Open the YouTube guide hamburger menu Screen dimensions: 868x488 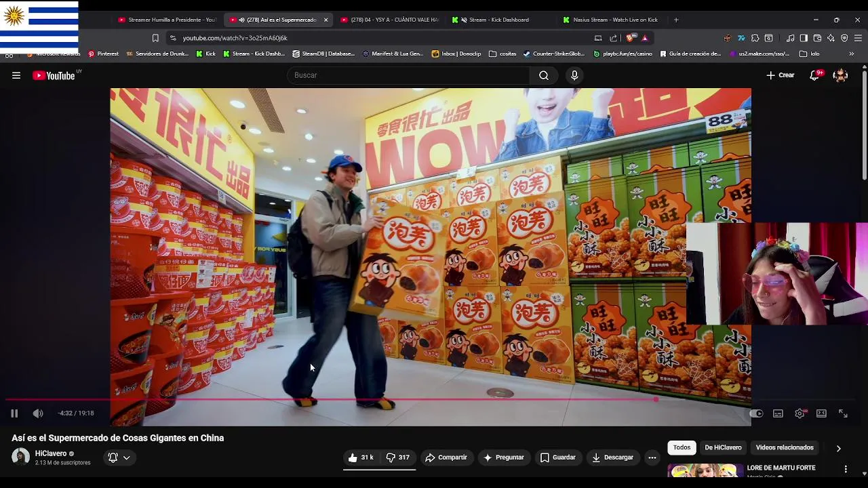tap(16, 75)
